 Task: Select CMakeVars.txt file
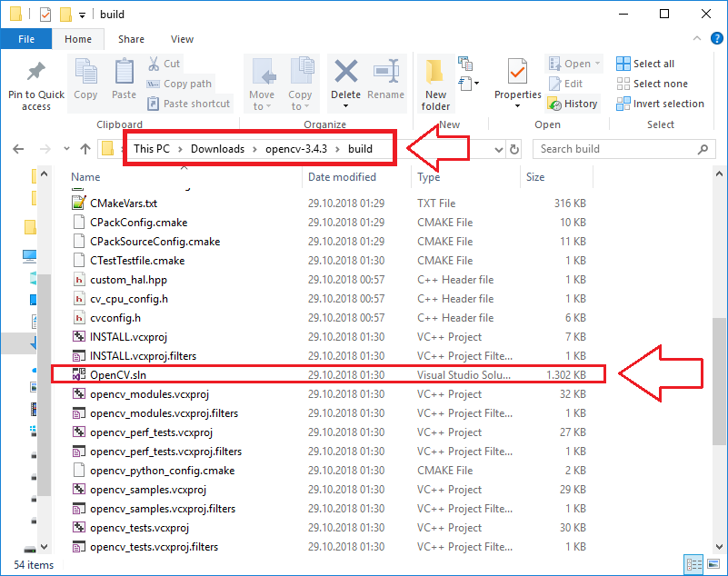[328, 204]
